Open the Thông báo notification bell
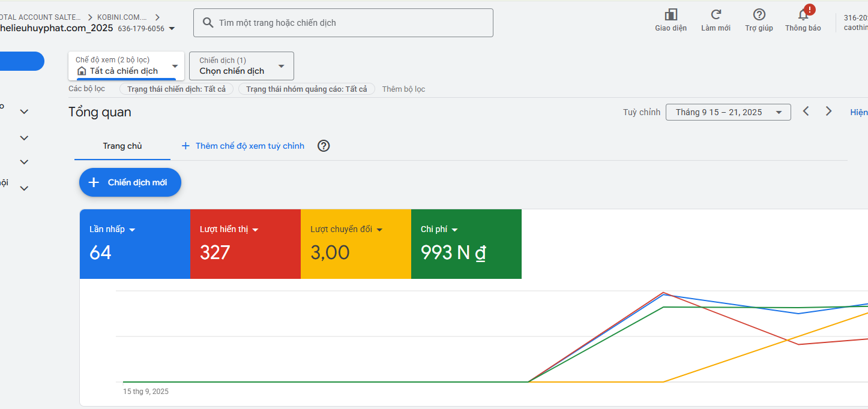The height and width of the screenshot is (409, 868). 803,14
